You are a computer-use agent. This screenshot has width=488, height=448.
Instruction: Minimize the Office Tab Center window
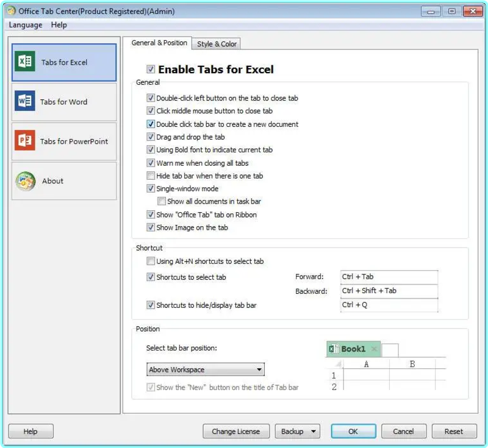click(x=431, y=12)
